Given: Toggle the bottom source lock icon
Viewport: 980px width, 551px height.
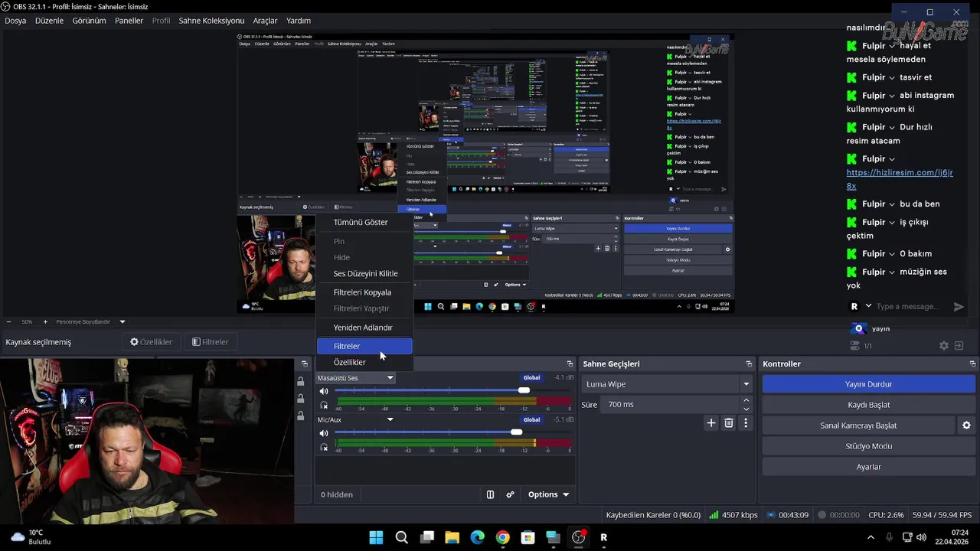Looking at the screenshot, I should (300, 416).
